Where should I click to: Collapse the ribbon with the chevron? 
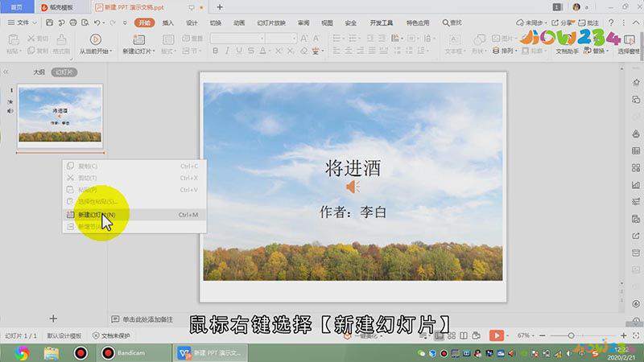[x=636, y=23]
